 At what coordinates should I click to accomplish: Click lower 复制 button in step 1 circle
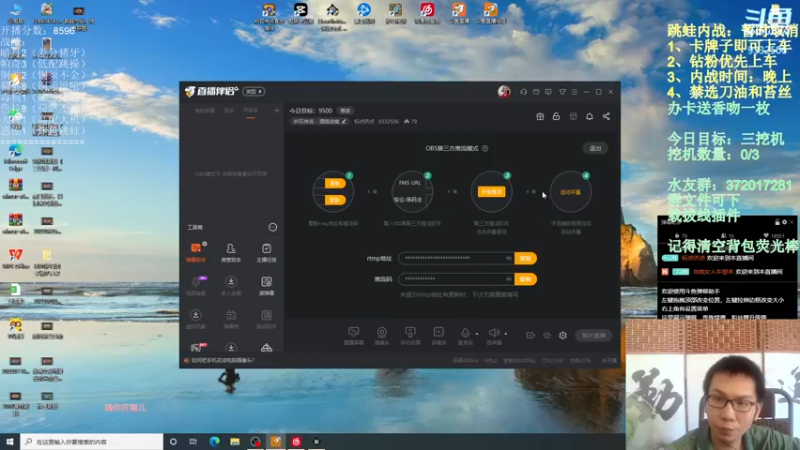click(335, 200)
